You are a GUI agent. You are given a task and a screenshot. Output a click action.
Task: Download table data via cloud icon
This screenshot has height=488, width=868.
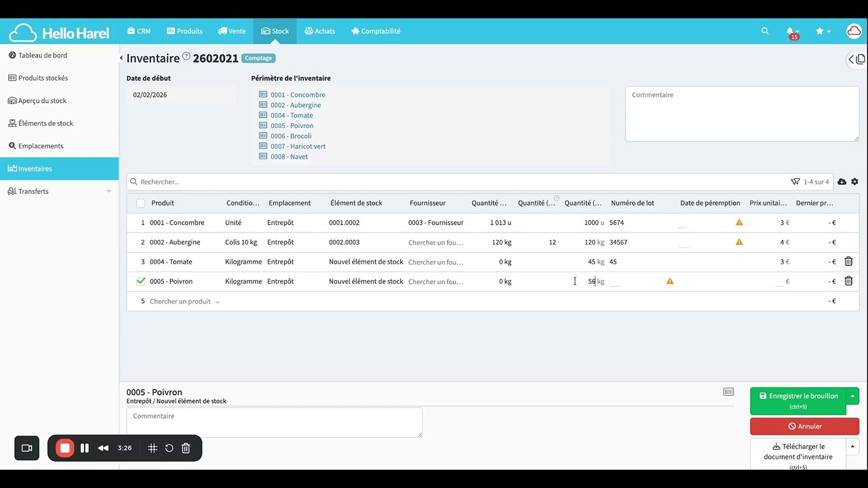point(842,182)
